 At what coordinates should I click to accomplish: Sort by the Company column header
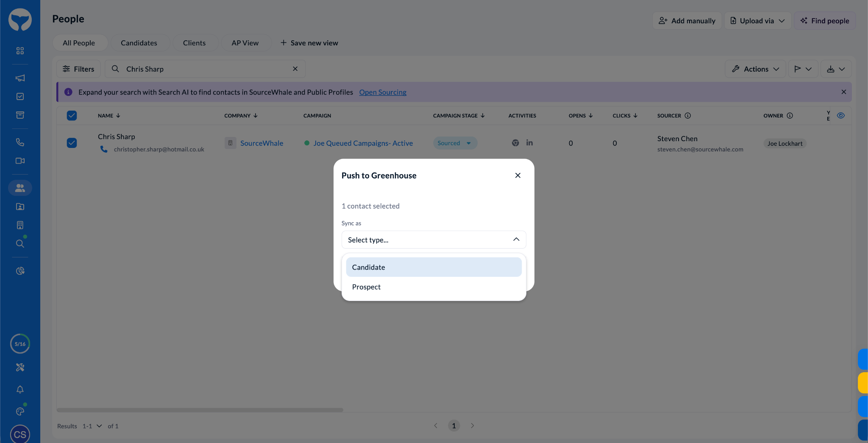(x=241, y=116)
